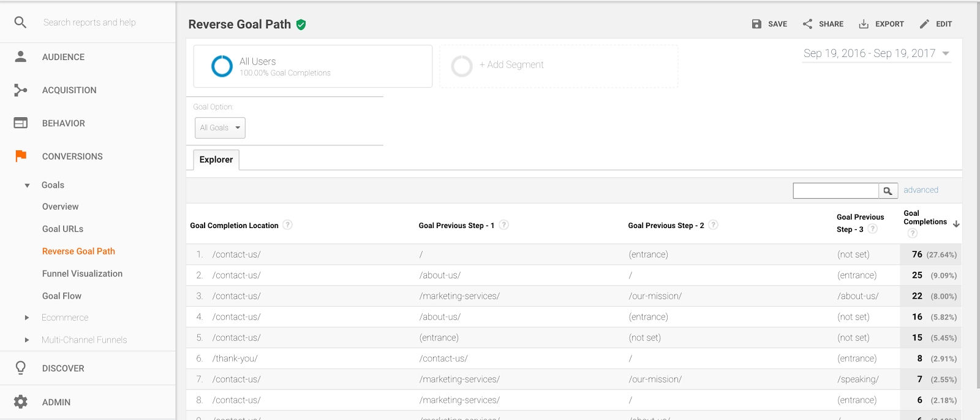This screenshot has width=980, height=420.
Task: Click /our-mission/ in row 3
Action: (655, 296)
